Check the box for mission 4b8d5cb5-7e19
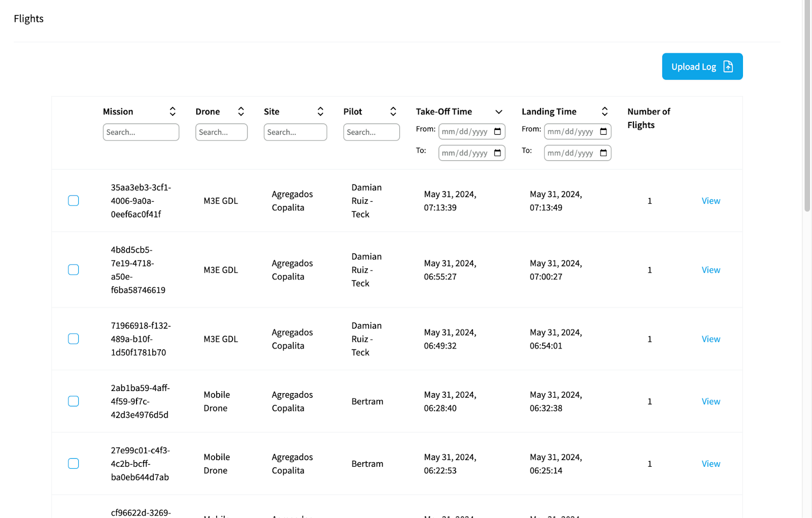The height and width of the screenshot is (518, 812). click(x=74, y=270)
